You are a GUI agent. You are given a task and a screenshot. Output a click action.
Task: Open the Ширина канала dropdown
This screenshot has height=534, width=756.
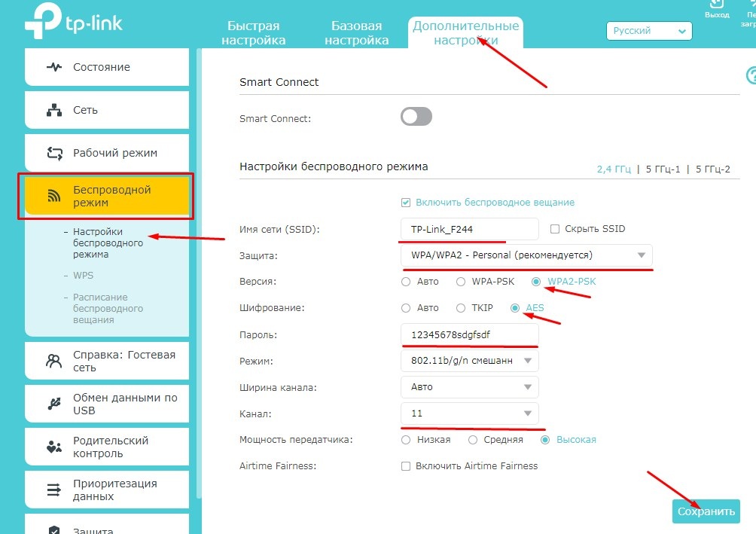pos(470,387)
